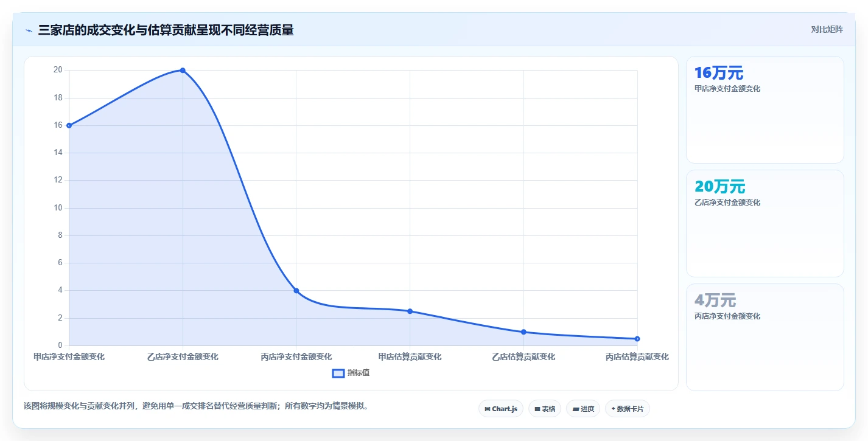Viewport: 868px width, 441px height.
Task: Click the peak data point at 乙店净支付金额变化
Action: tap(183, 71)
